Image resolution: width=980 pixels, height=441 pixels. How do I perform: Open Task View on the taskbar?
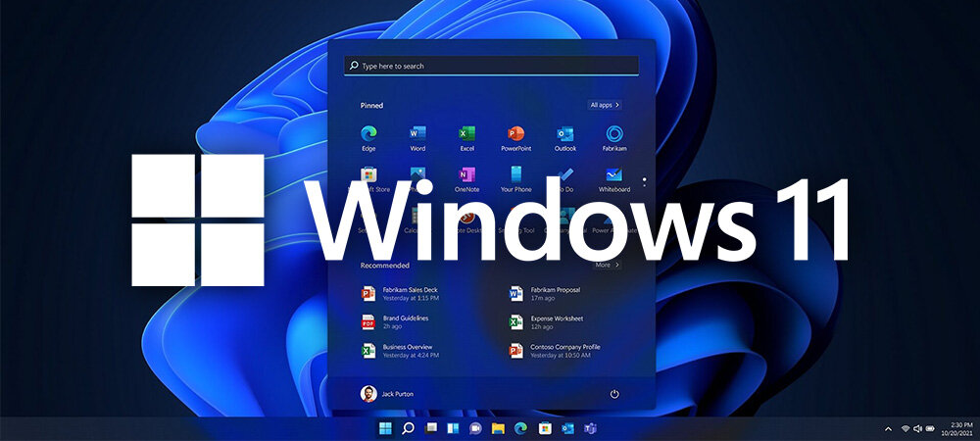pos(430,428)
